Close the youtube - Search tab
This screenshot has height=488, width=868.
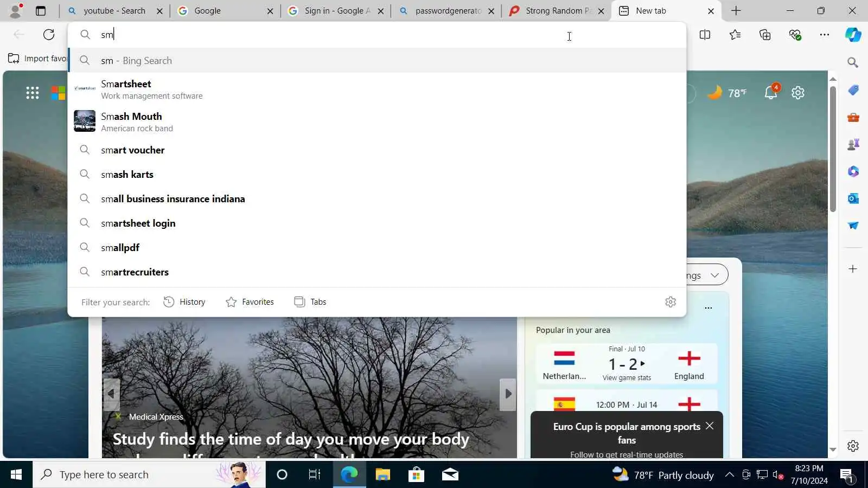click(159, 11)
